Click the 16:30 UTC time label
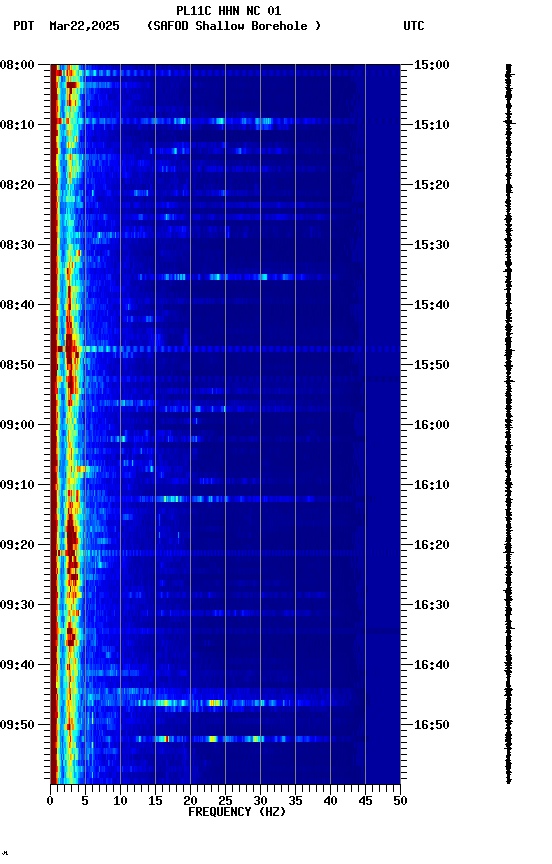Image resolution: width=552 pixels, height=864 pixels. [431, 605]
